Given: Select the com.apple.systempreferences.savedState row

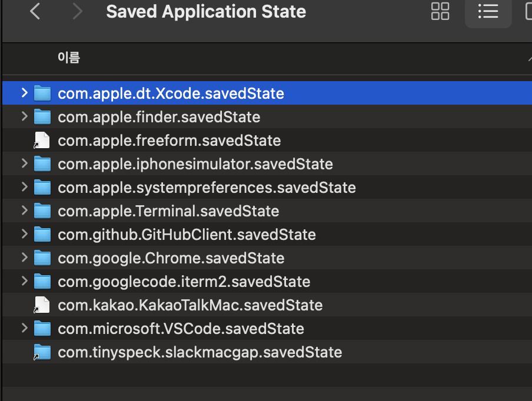Looking at the screenshot, I should tap(207, 188).
